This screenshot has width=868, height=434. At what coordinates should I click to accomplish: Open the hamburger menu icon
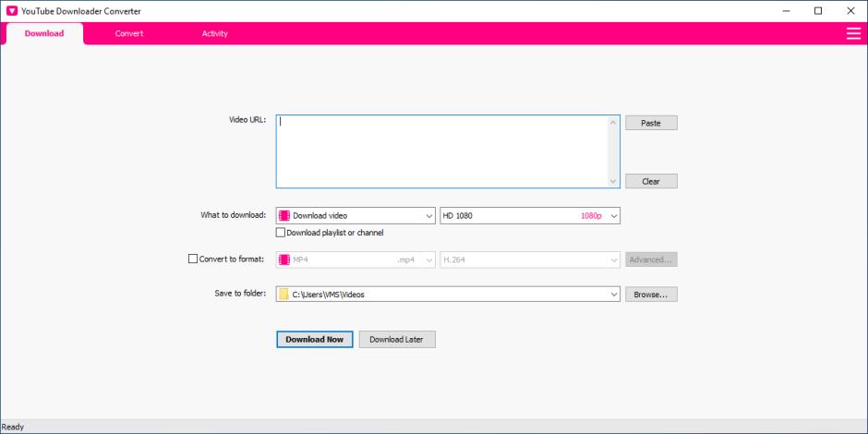(853, 33)
